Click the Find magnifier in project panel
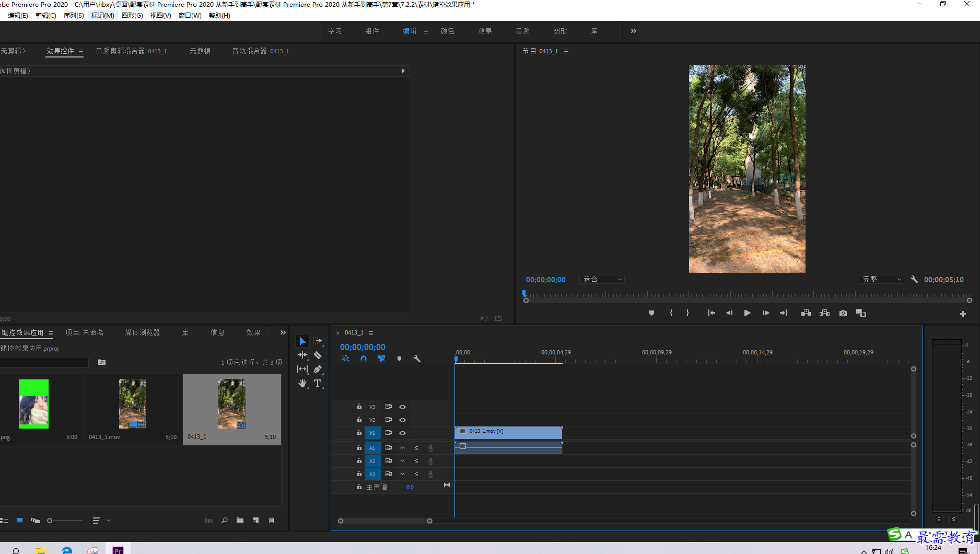Image resolution: width=980 pixels, height=554 pixels. point(225,520)
